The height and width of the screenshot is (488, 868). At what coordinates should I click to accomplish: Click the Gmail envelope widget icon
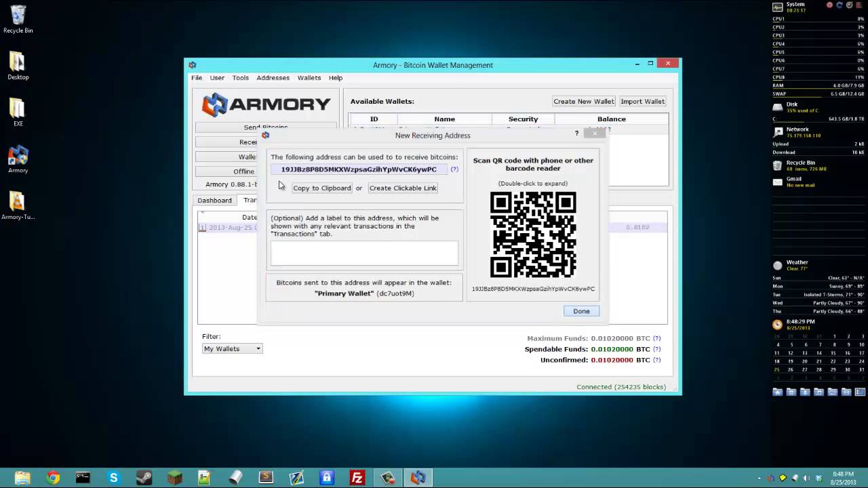[x=778, y=182]
